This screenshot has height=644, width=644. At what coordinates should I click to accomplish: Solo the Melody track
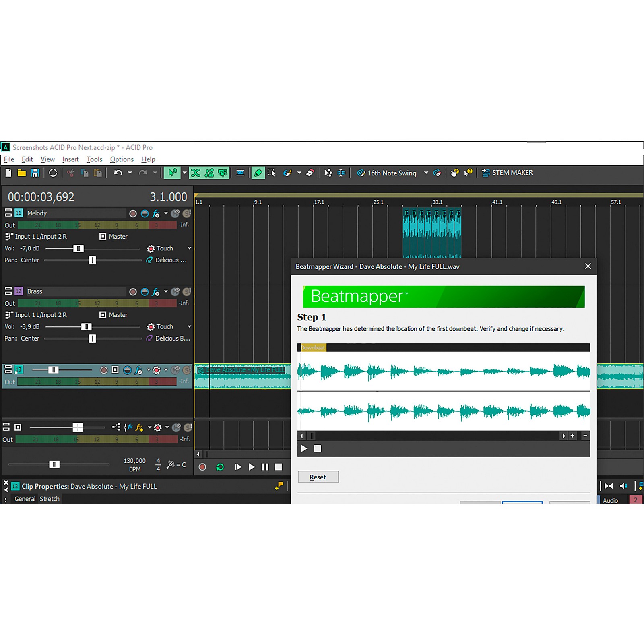coord(187,214)
